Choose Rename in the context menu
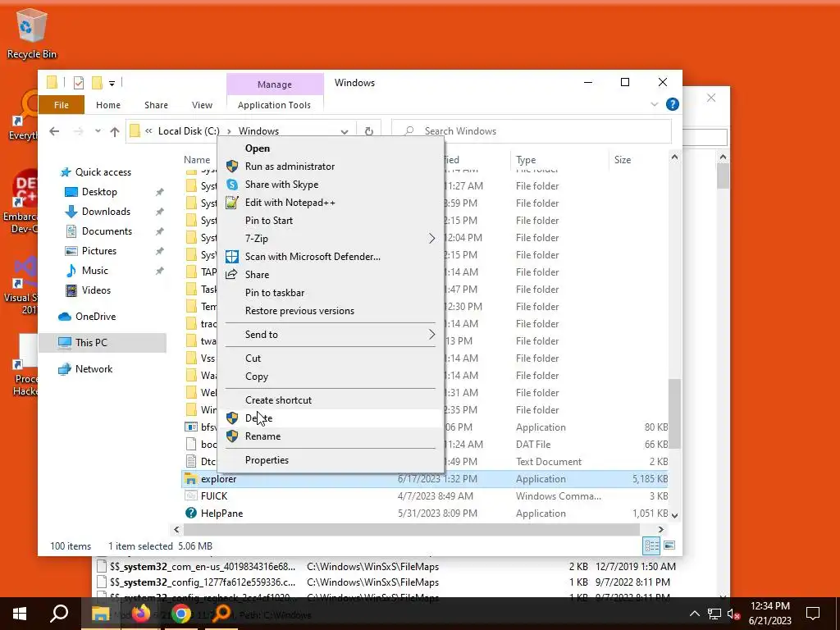 click(331, 436)
